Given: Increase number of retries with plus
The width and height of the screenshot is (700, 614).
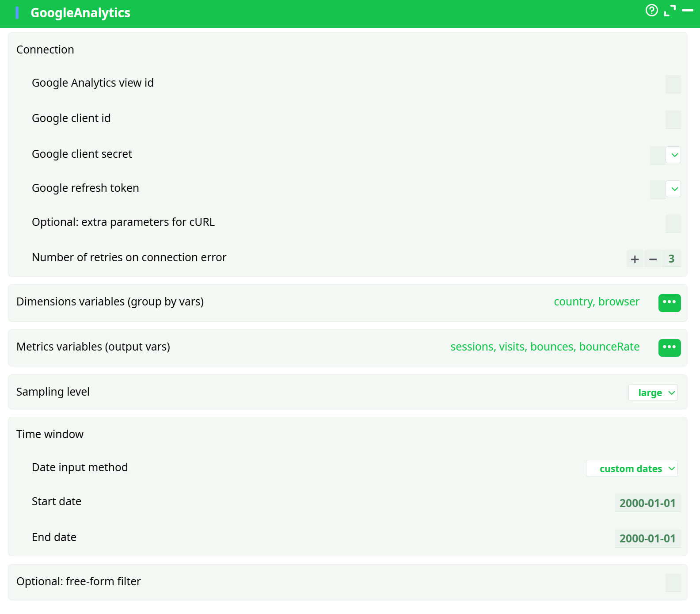Looking at the screenshot, I should (635, 259).
